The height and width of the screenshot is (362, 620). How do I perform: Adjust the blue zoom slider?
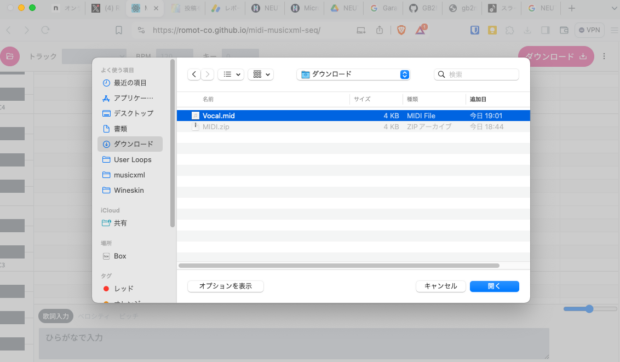[x=590, y=309]
